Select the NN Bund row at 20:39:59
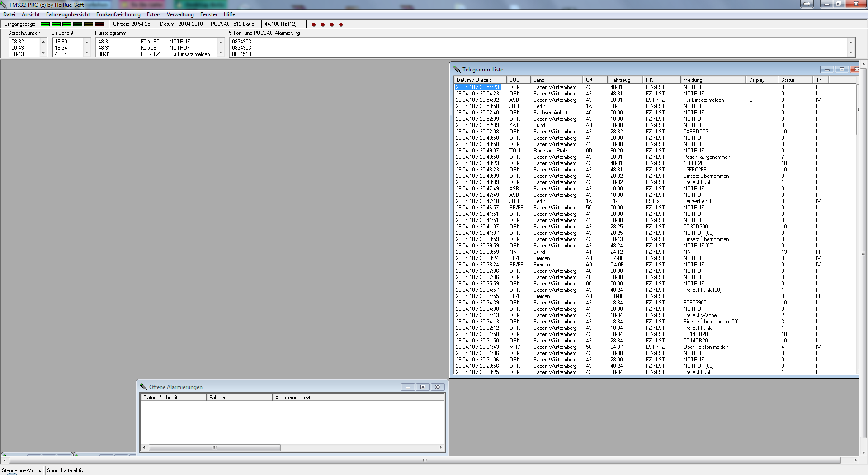Viewport: 868px width, 475px height. click(655, 252)
